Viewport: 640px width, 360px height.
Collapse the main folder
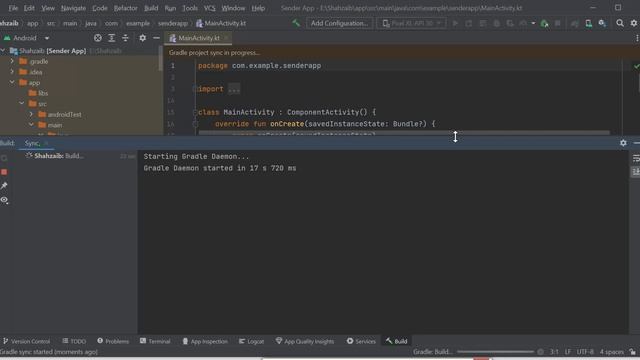click(x=31, y=125)
